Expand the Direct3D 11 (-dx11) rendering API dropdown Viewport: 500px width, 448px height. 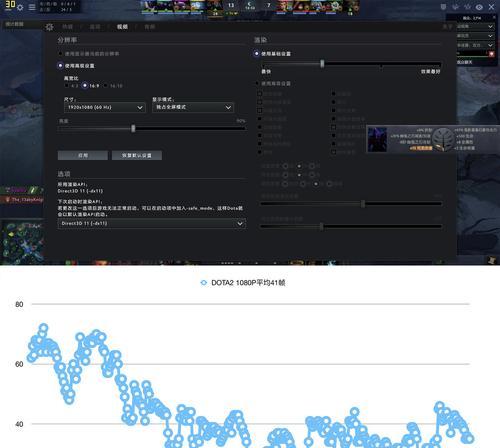152,223
